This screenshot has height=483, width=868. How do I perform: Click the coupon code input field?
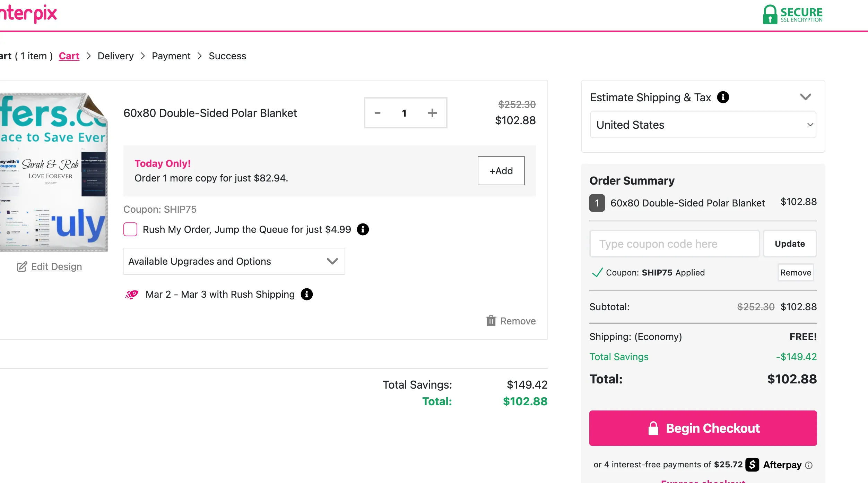tap(675, 244)
